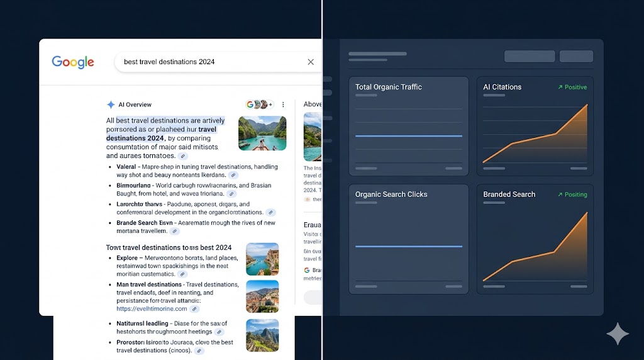Click the 'Valeral' bullet title
The height and width of the screenshot is (360, 644).
(x=126, y=167)
